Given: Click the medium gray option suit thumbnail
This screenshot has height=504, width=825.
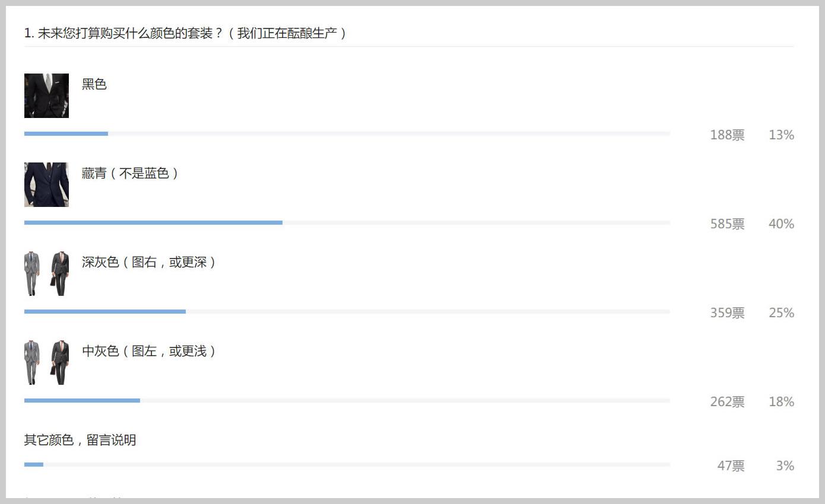Looking at the screenshot, I should tap(46, 362).
